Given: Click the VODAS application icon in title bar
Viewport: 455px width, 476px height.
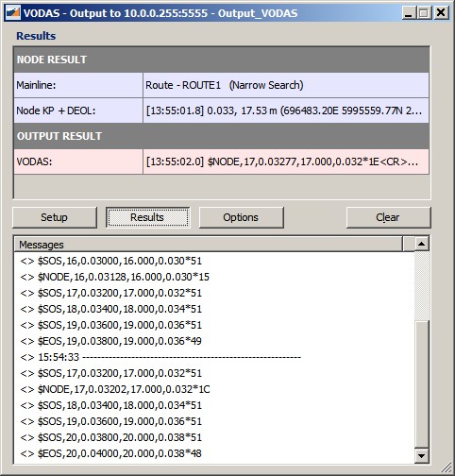Looking at the screenshot, I should (x=13, y=13).
